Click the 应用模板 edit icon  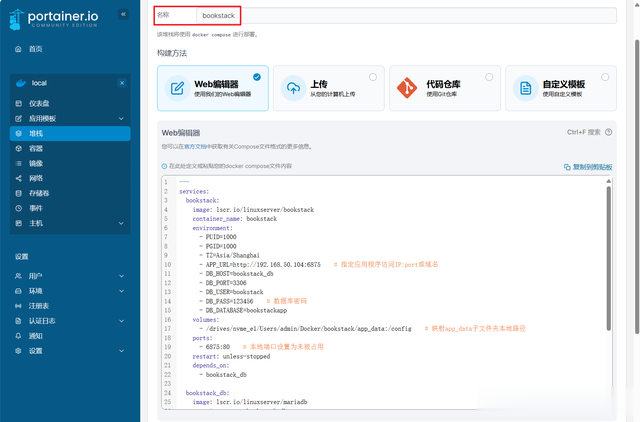[x=18, y=118]
